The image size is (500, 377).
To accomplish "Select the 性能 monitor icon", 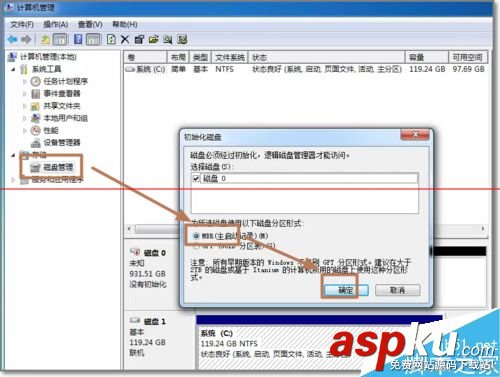I will click(35, 130).
